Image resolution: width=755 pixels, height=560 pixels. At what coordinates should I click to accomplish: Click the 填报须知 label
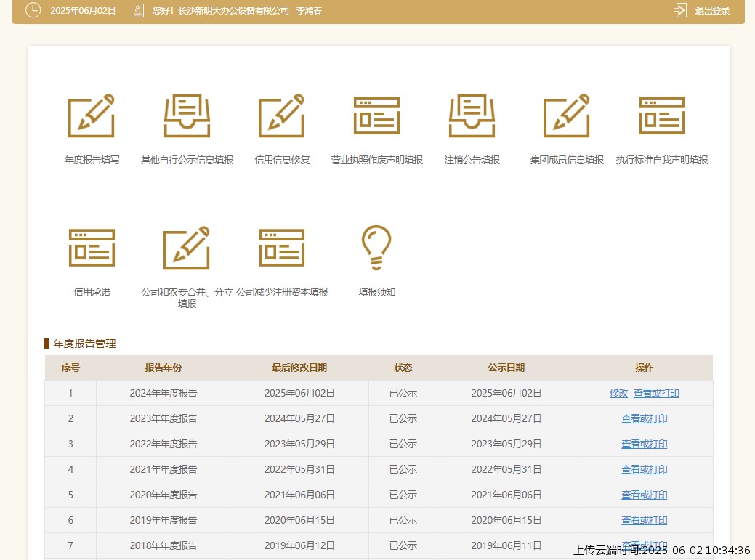click(376, 292)
